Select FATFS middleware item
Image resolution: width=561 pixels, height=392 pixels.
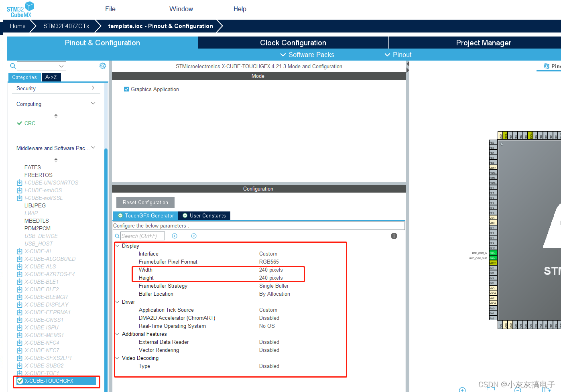click(x=33, y=167)
